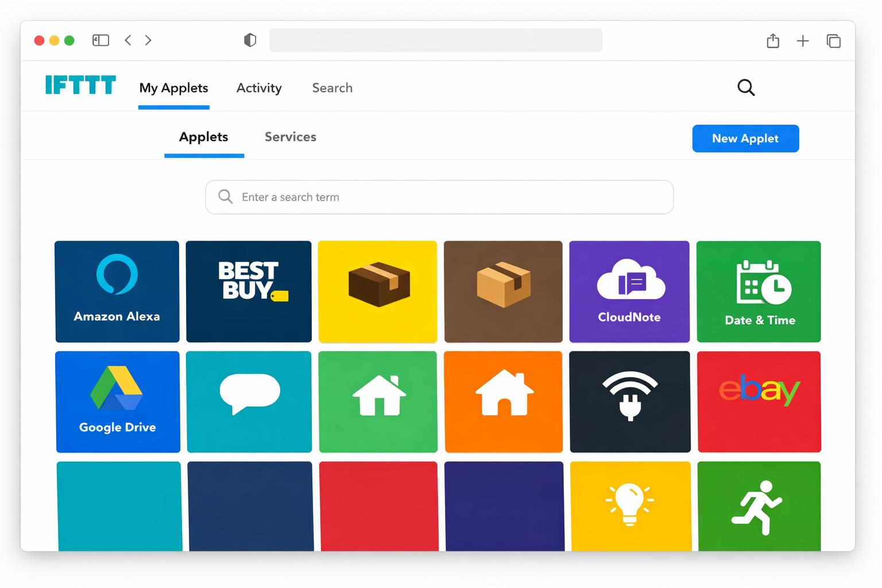
Task: Select the green house tile
Action: click(x=378, y=402)
